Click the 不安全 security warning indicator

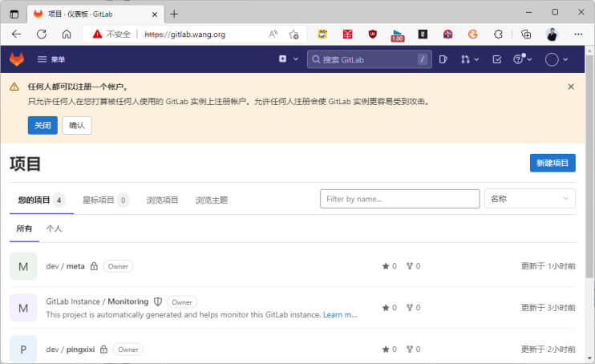111,34
